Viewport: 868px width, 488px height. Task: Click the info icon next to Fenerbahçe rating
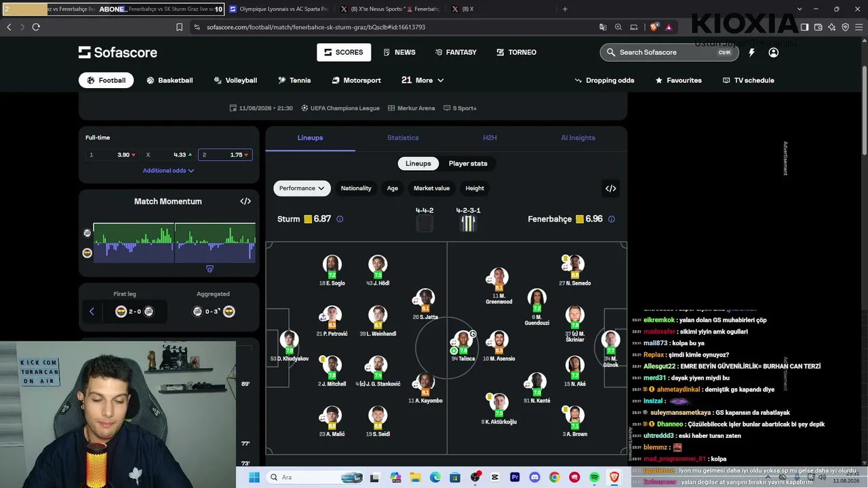pyautogui.click(x=612, y=219)
